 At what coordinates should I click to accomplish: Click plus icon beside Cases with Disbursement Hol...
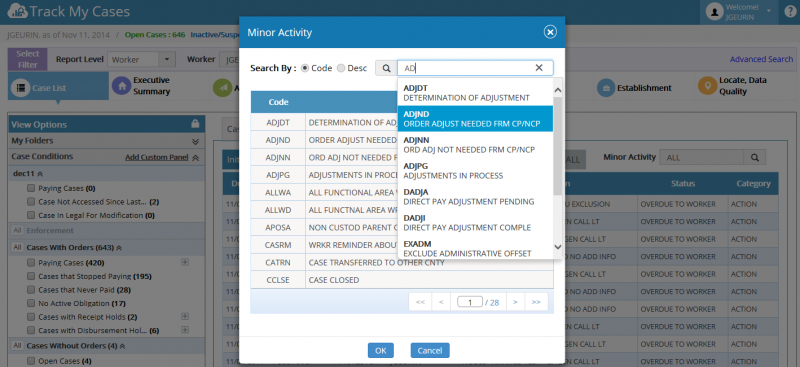[x=185, y=330]
